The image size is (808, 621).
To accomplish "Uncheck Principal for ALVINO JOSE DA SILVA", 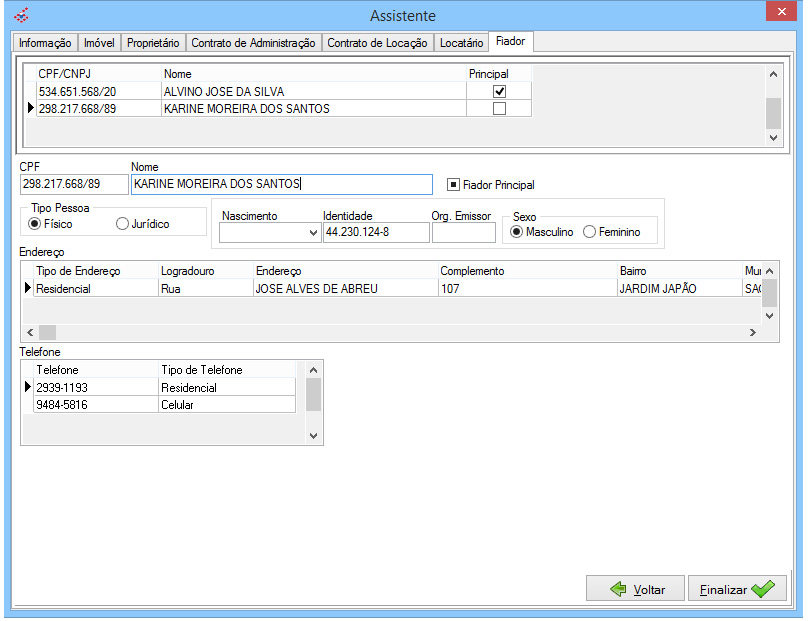I will click(499, 92).
